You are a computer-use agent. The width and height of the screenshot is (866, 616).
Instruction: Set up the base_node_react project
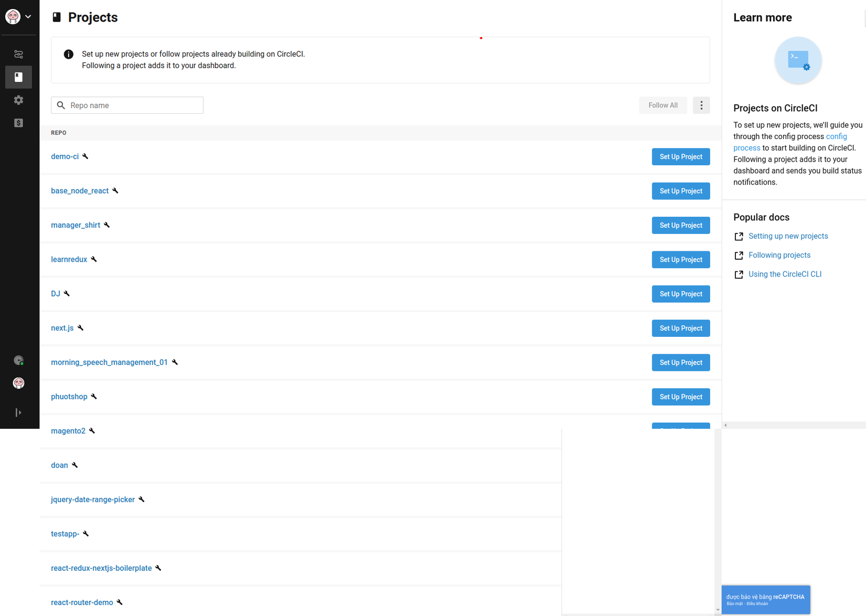(x=681, y=191)
